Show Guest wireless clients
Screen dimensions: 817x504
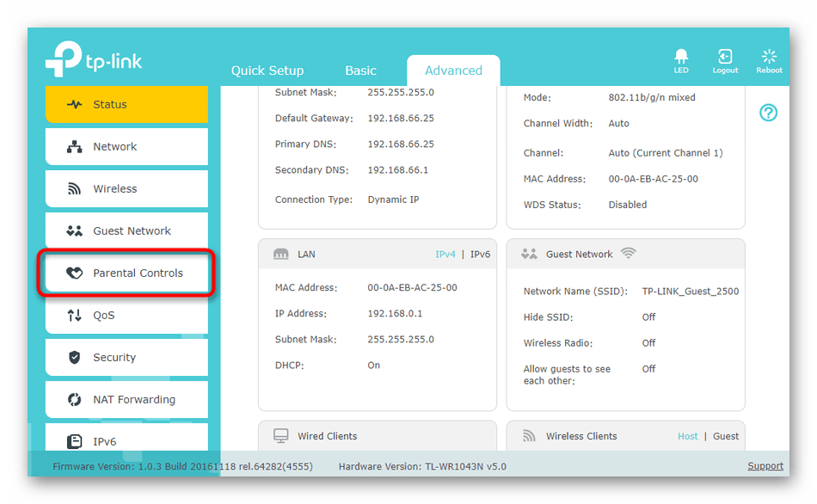click(x=725, y=436)
